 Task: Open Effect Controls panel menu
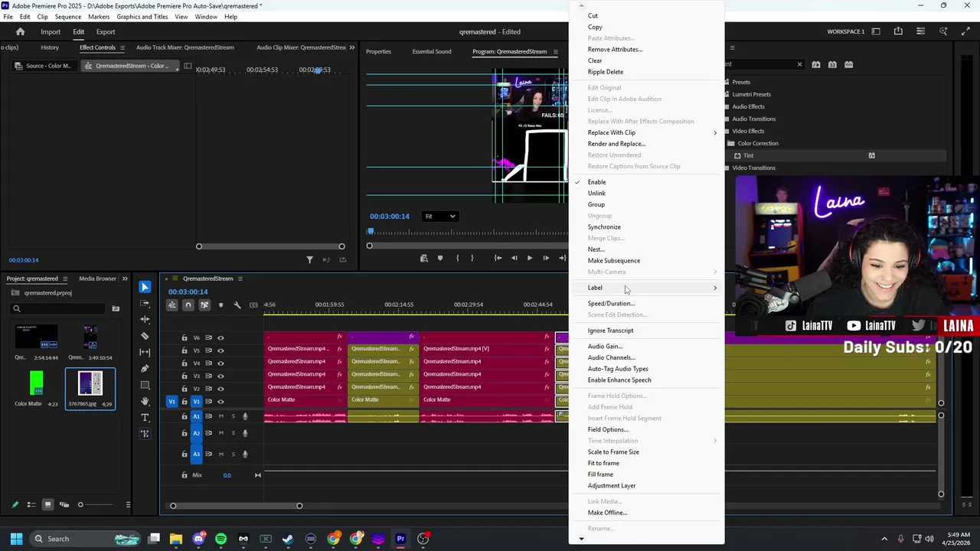tap(122, 47)
